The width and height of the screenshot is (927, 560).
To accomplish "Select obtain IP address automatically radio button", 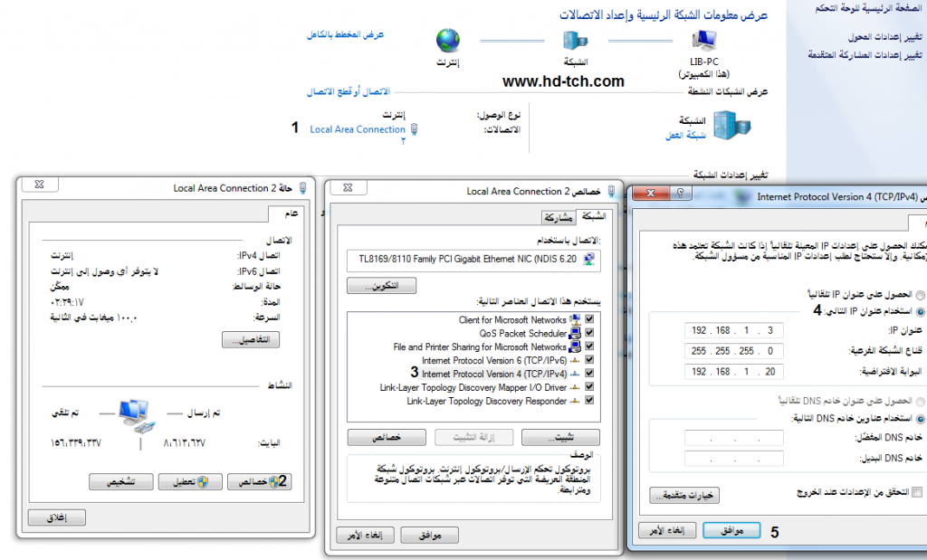I will (x=921, y=295).
